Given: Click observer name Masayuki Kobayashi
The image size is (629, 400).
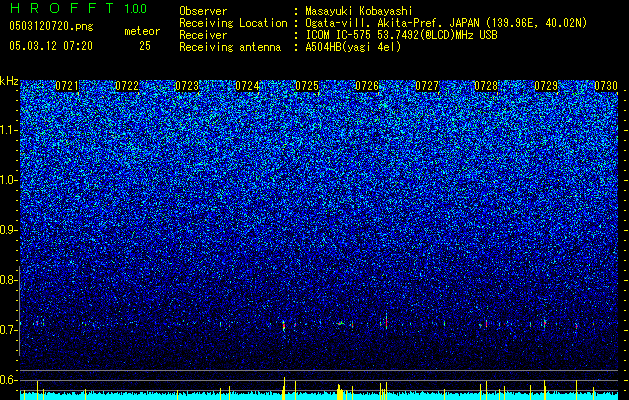Looking at the screenshot, I should (359, 11).
